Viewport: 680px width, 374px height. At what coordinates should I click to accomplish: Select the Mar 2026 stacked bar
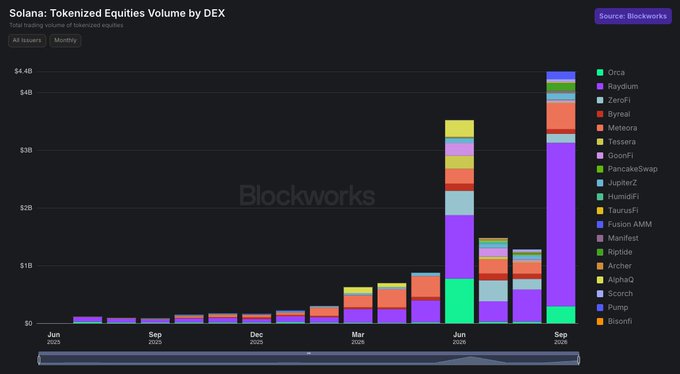358,305
